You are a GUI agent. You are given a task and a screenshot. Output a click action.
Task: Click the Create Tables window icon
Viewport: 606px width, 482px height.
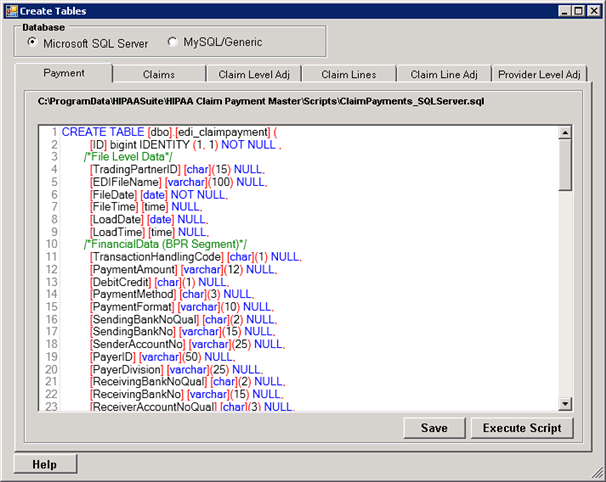click(11, 10)
